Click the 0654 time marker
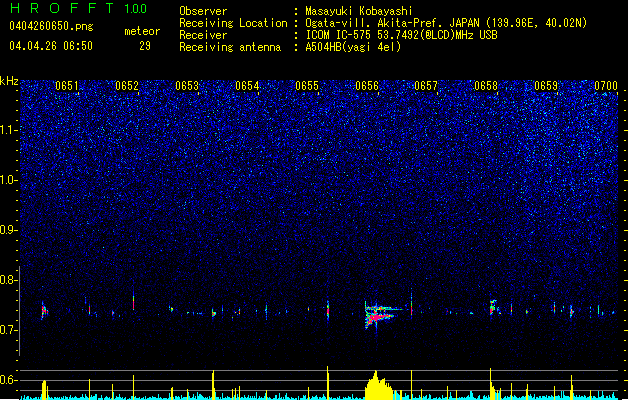This screenshot has width=629, height=400. pos(247,86)
